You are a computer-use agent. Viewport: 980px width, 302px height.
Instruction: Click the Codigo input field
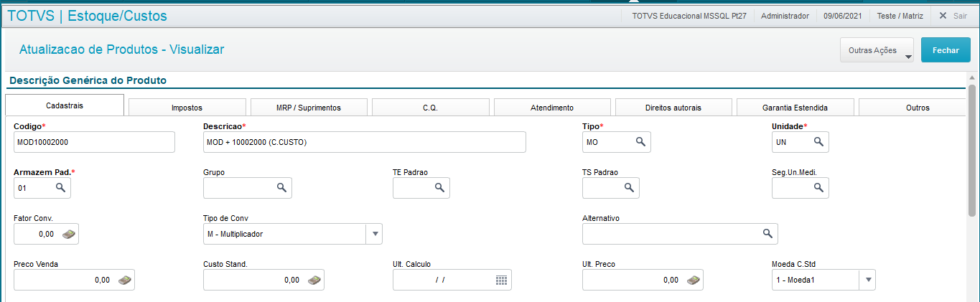click(94, 142)
